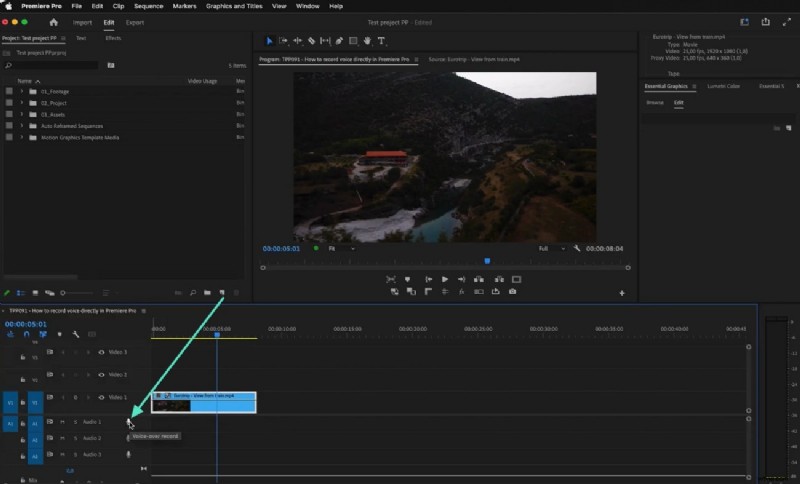
Task: Click Add Marker in Program monitor
Action: tap(407, 279)
